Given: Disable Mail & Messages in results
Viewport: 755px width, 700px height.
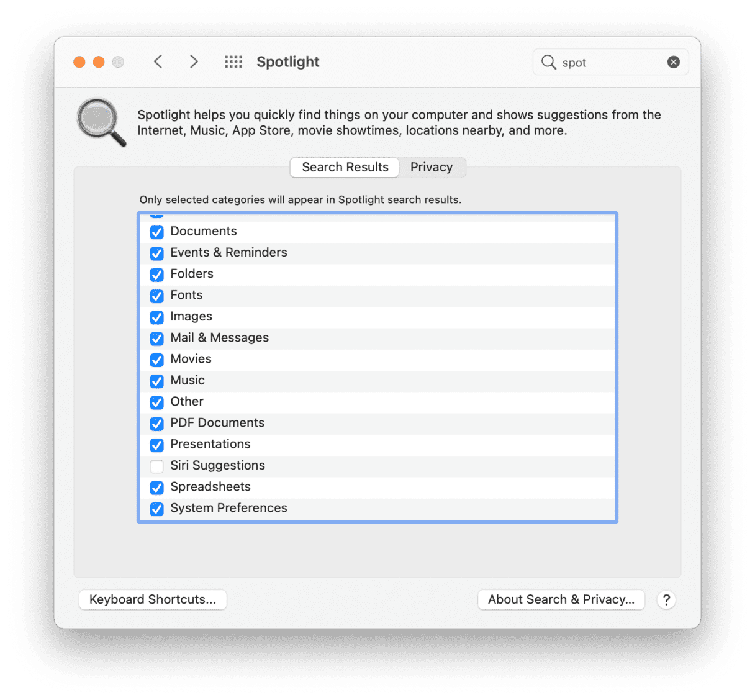Looking at the screenshot, I should [x=157, y=339].
